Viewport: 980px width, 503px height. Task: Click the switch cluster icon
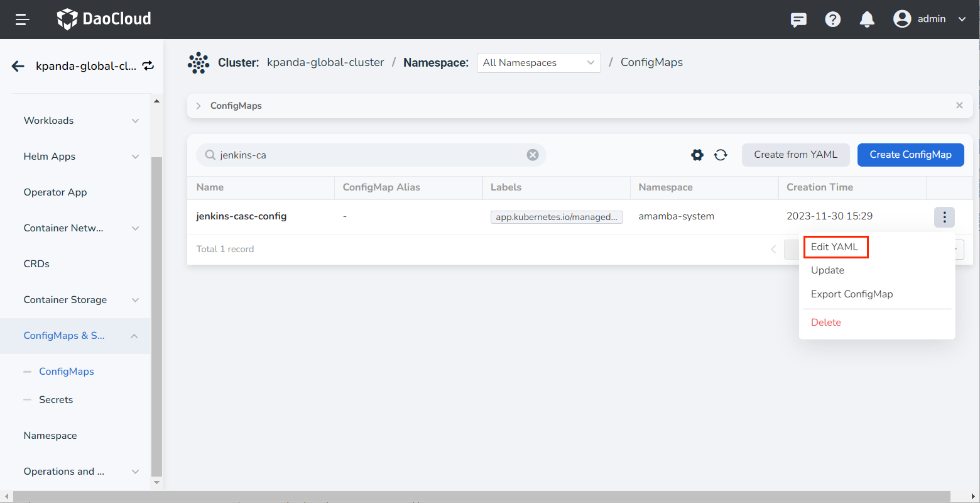148,66
